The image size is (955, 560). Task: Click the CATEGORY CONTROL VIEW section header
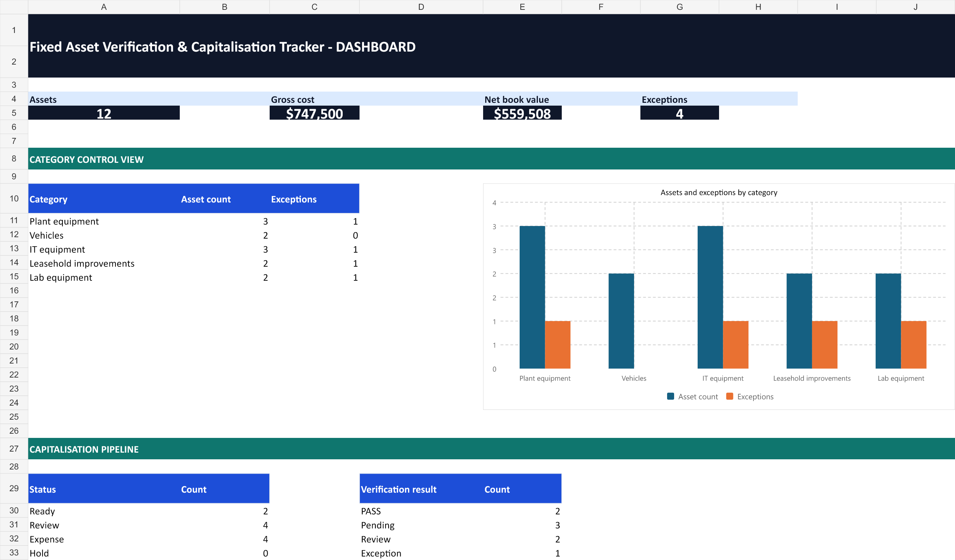492,159
